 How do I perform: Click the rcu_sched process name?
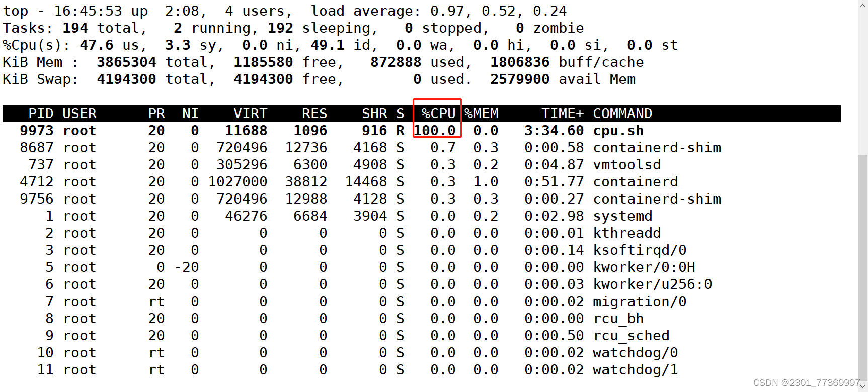pos(631,336)
